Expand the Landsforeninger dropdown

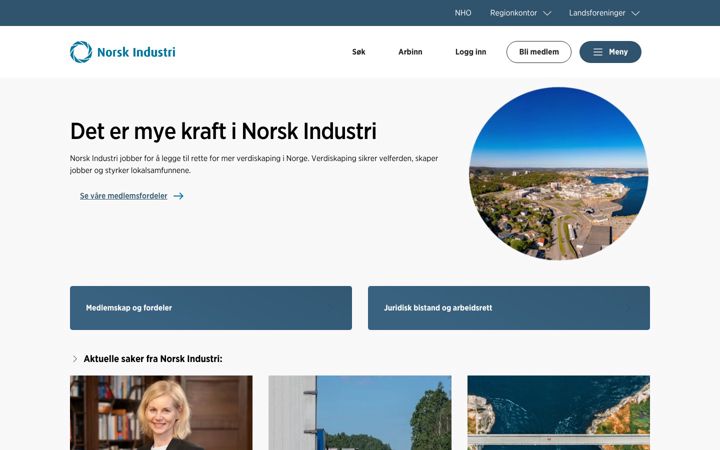(x=604, y=13)
